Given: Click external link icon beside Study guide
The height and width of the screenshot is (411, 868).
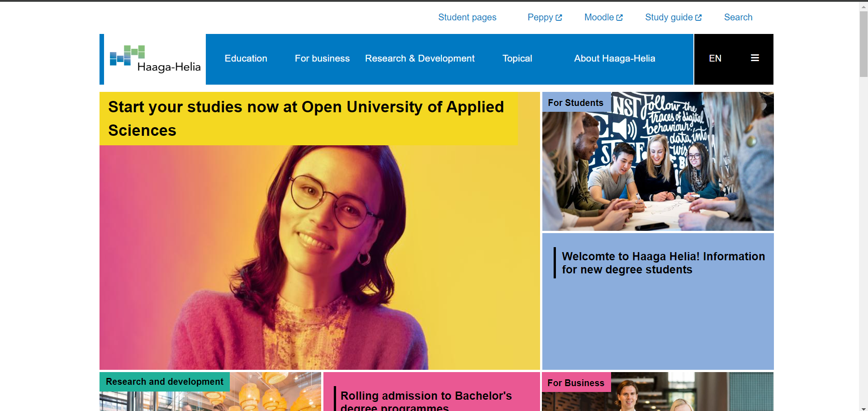Looking at the screenshot, I should point(698,18).
